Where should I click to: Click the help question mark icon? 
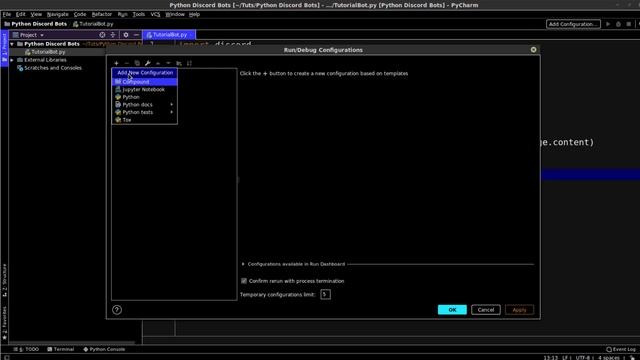pos(117,310)
